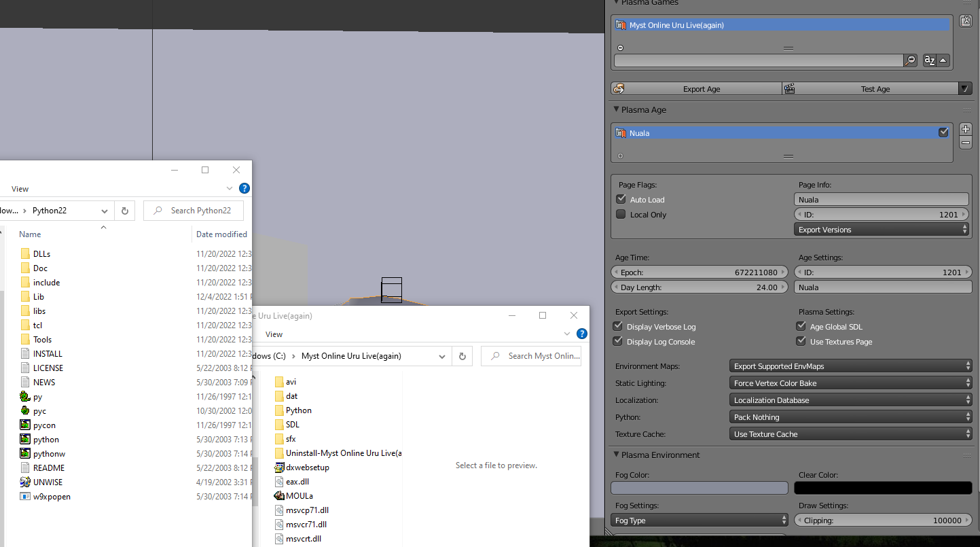This screenshot has width=980, height=547.
Task: Open the Localization Database dropdown
Action: 851,400
